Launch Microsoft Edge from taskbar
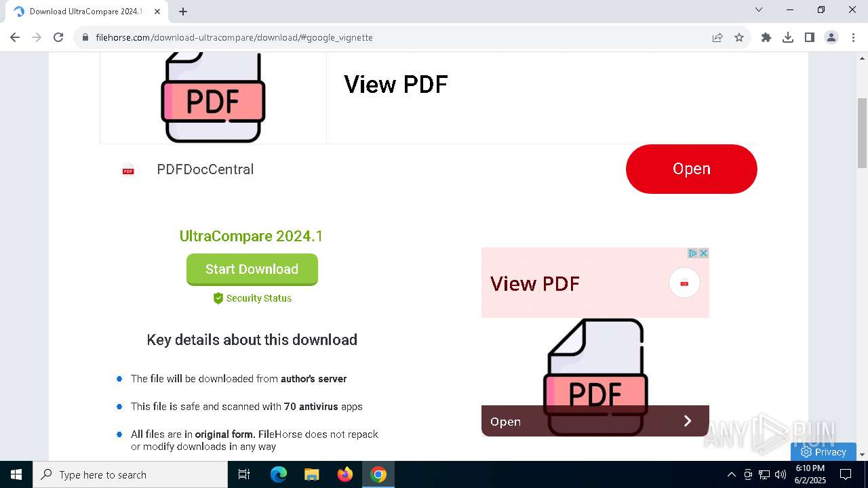868x488 pixels. pyautogui.click(x=279, y=474)
